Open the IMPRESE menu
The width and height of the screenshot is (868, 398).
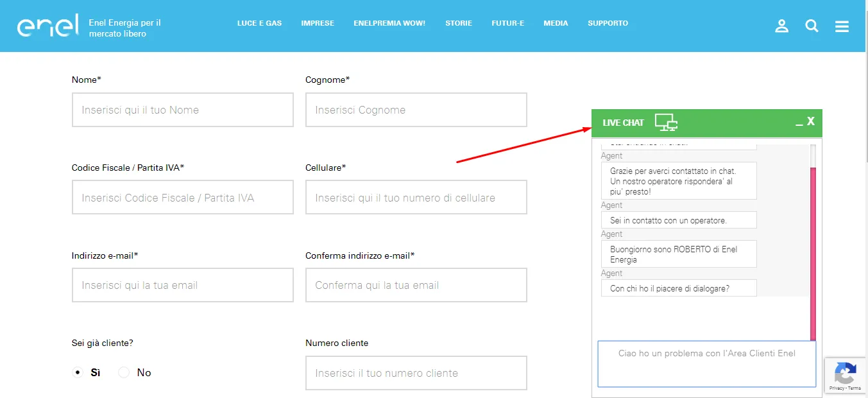click(x=318, y=23)
